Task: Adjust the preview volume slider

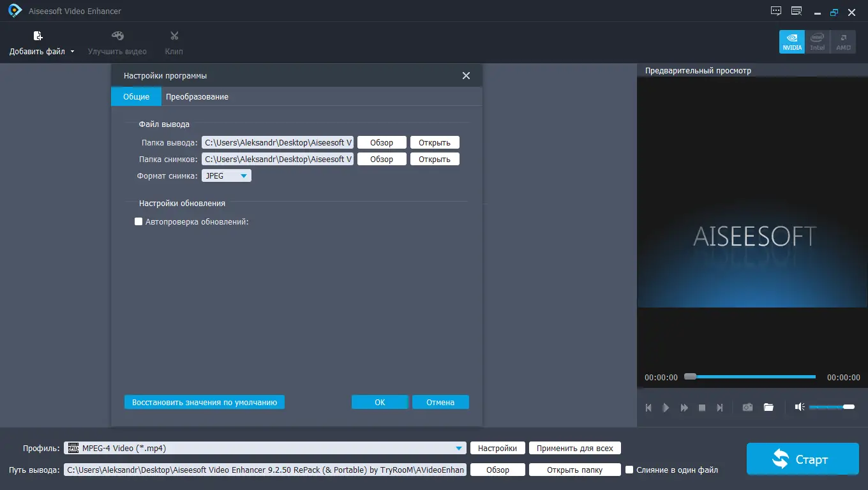Action: 832,407
